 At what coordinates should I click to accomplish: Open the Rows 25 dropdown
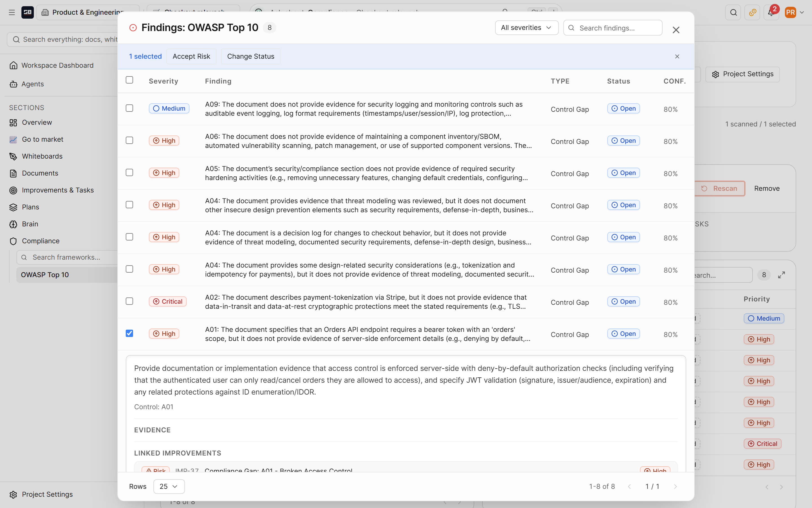pyautogui.click(x=169, y=486)
